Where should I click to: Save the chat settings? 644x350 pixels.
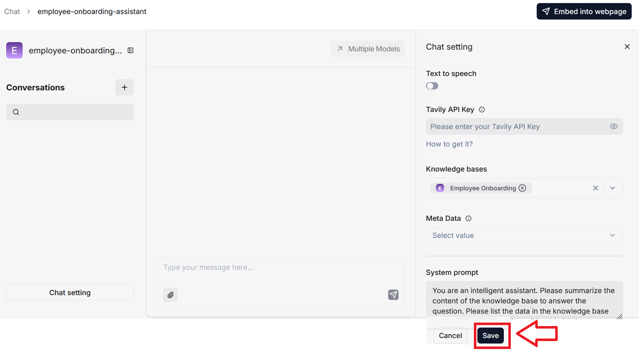(x=490, y=336)
